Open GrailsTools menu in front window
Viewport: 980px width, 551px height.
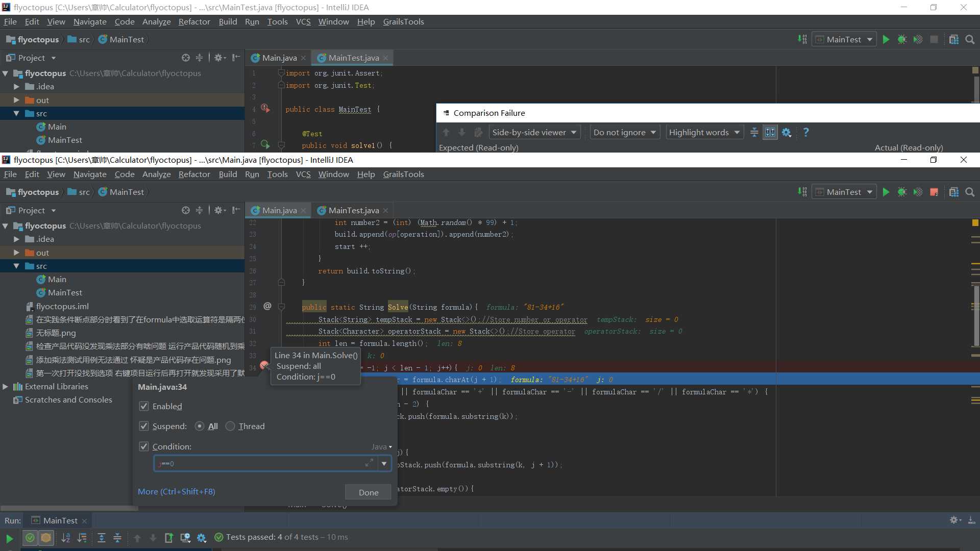(403, 174)
